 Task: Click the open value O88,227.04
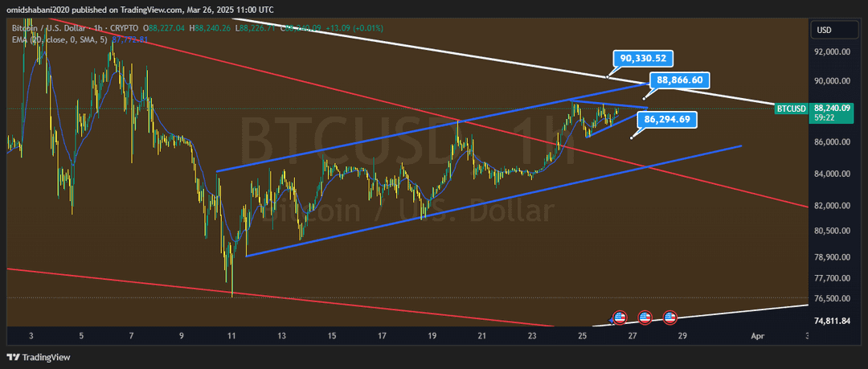[165, 27]
